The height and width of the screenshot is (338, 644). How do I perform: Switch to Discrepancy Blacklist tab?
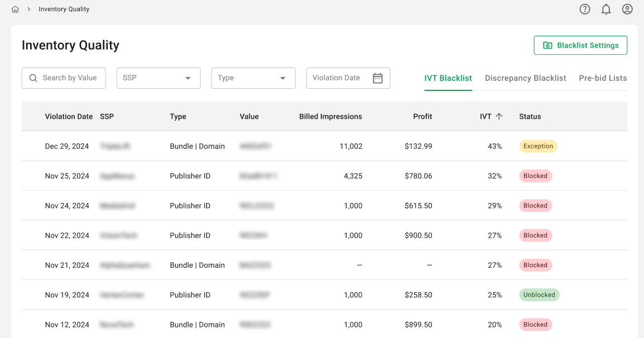coord(525,78)
